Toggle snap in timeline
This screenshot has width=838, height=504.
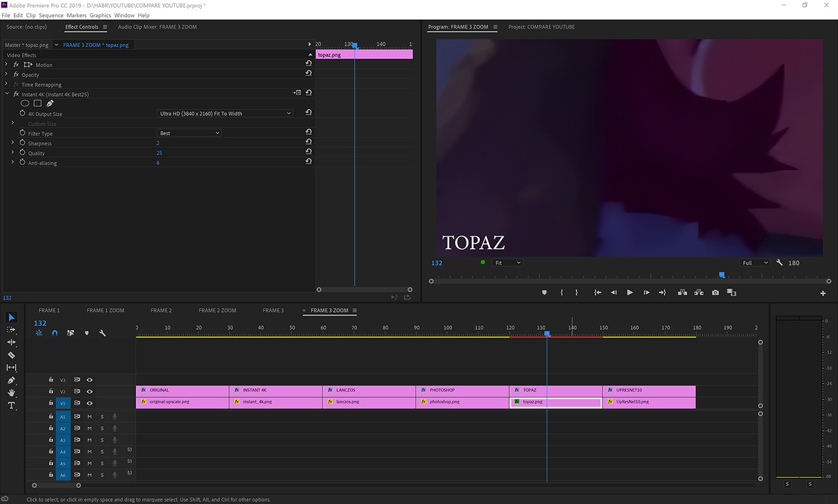55,333
